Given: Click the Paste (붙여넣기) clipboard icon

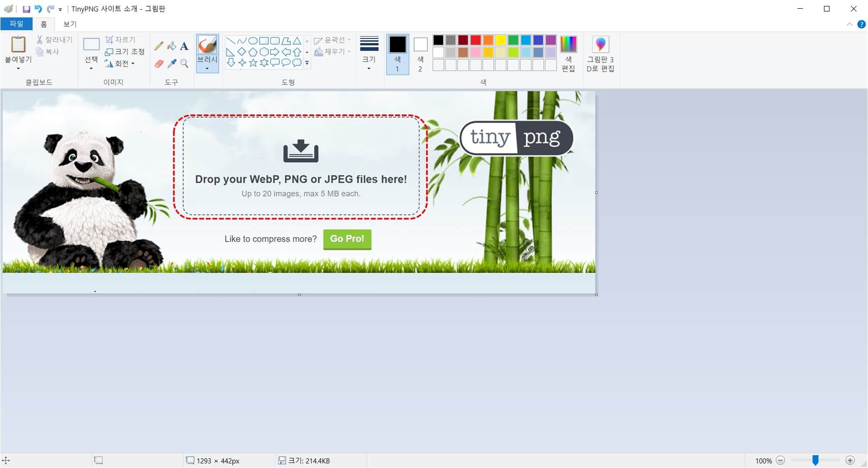Looking at the screenshot, I should [x=18, y=44].
